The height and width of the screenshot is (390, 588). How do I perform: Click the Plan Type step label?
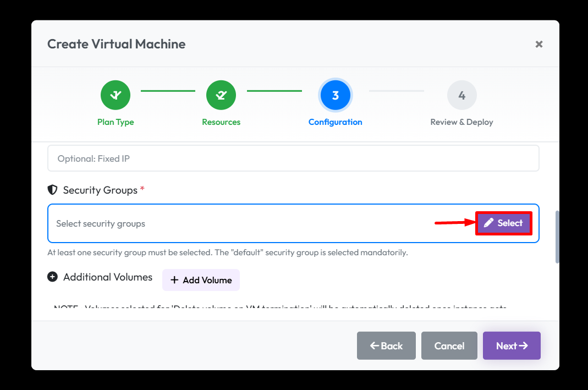click(116, 122)
